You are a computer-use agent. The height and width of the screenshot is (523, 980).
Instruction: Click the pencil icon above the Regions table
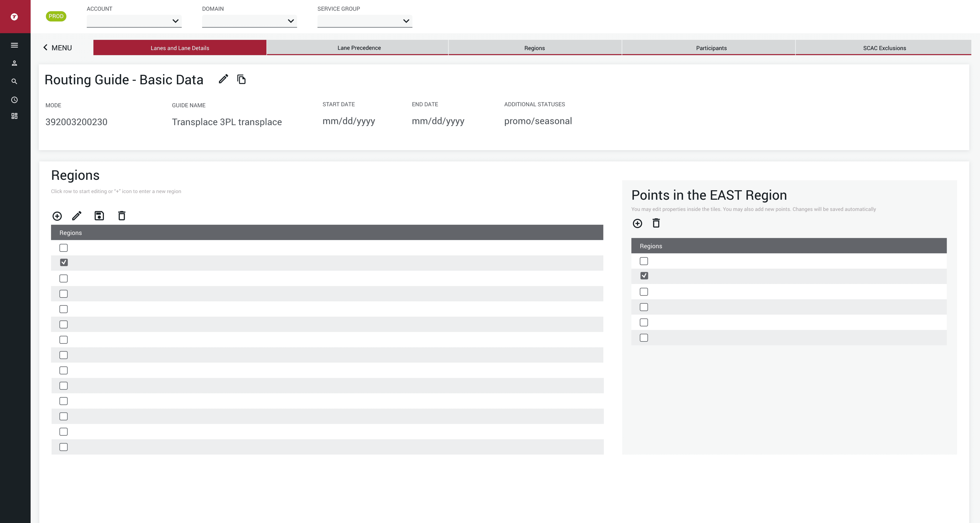click(77, 216)
